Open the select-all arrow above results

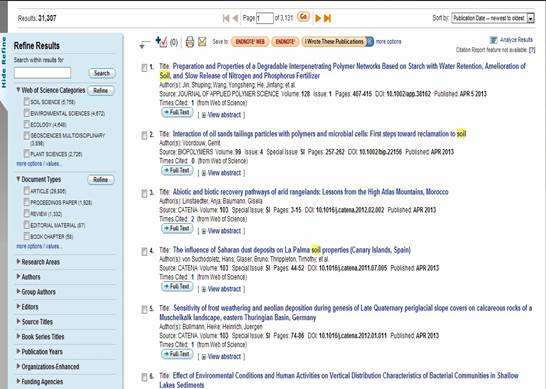pyautogui.click(x=144, y=44)
